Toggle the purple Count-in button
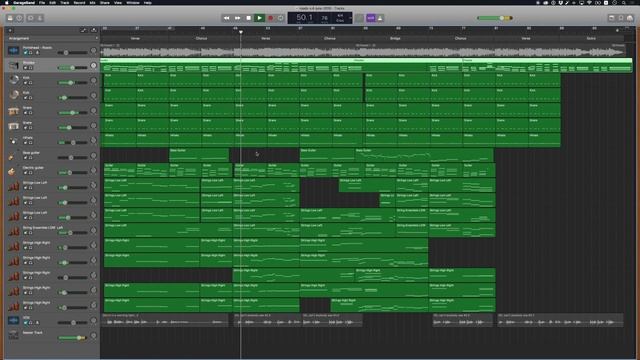 click(x=371, y=18)
